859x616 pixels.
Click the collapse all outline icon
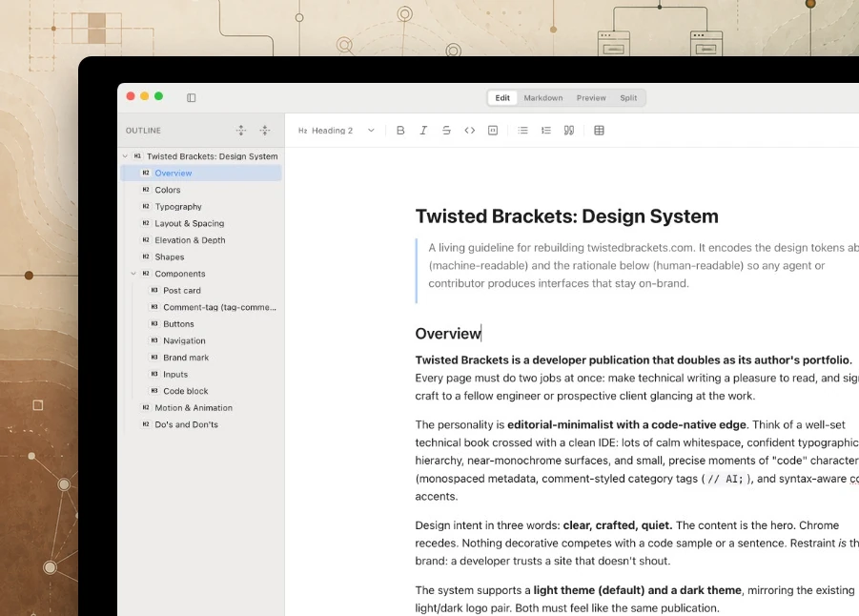265,131
